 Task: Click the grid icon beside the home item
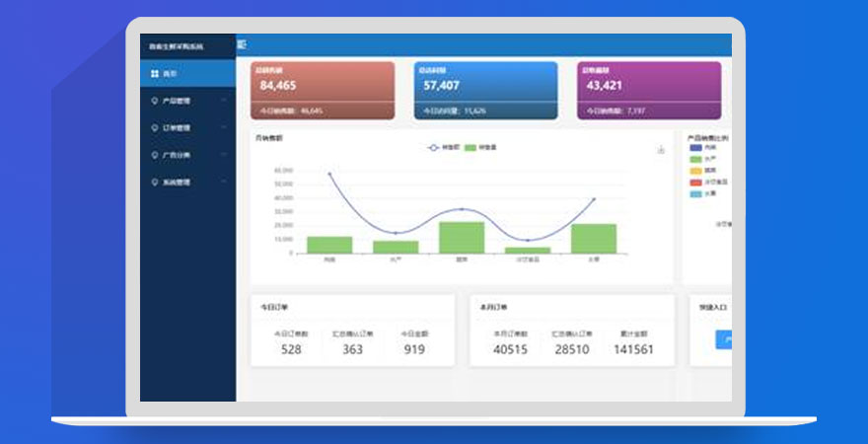tap(154, 73)
